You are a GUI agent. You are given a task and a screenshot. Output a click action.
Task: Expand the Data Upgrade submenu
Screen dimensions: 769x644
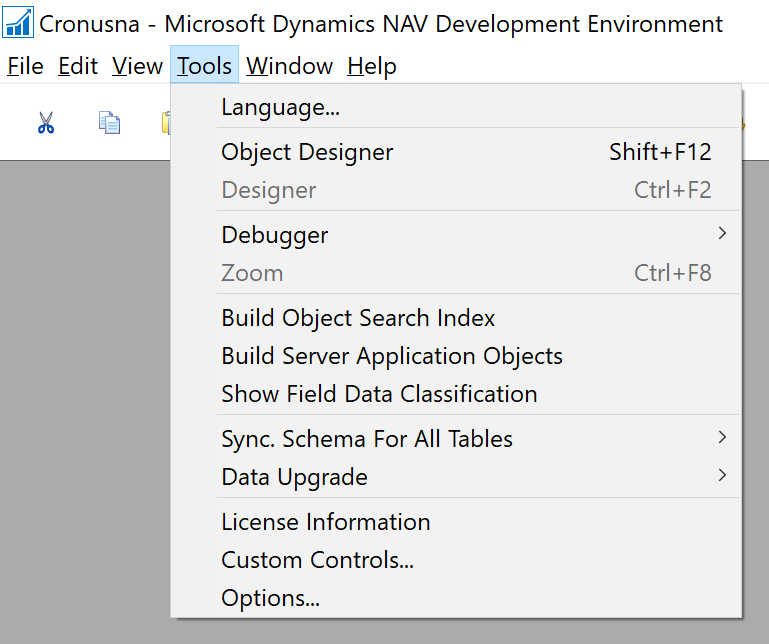(x=456, y=477)
